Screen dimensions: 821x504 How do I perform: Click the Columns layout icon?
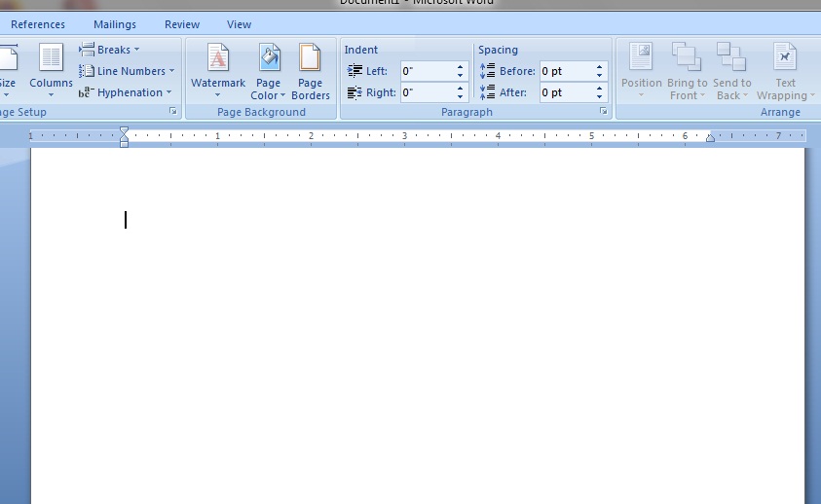[x=51, y=57]
